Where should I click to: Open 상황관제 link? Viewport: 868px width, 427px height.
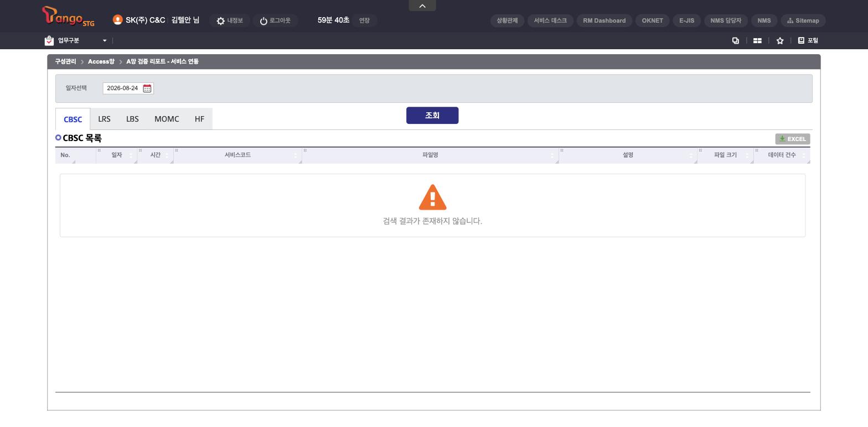pyautogui.click(x=507, y=20)
